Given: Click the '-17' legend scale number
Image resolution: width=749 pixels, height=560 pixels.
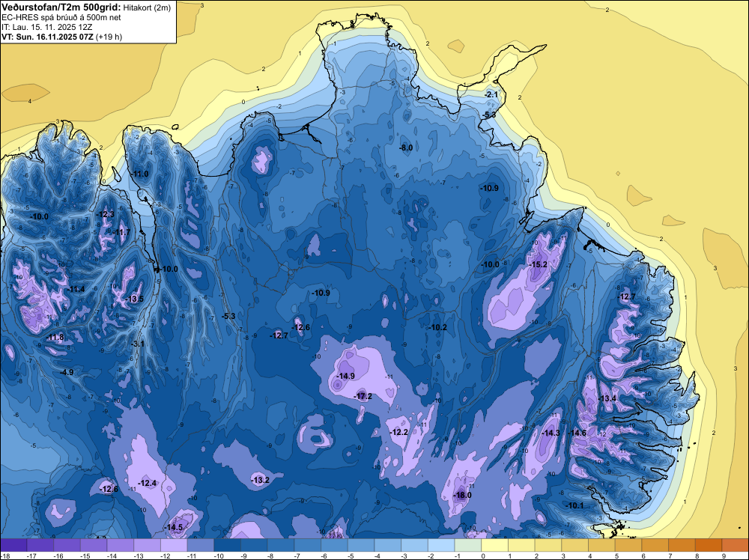Looking at the screenshot, I should (x=32, y=556).
